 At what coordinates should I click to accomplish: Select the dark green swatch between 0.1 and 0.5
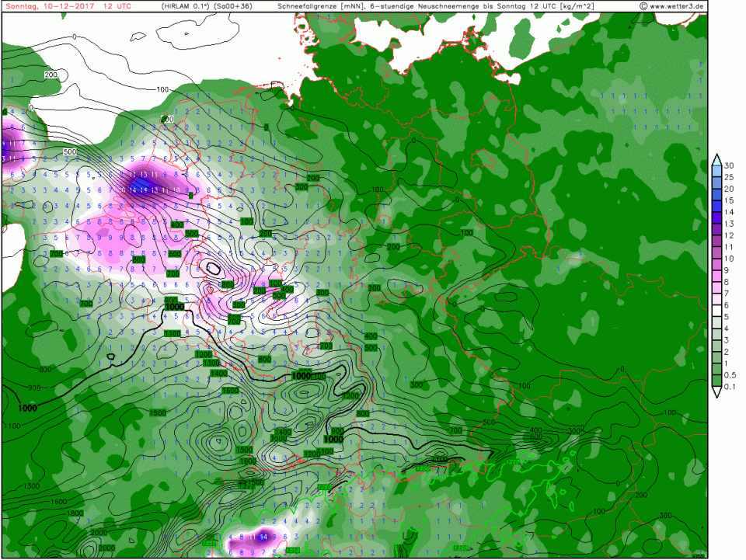[x=716, y=381]
